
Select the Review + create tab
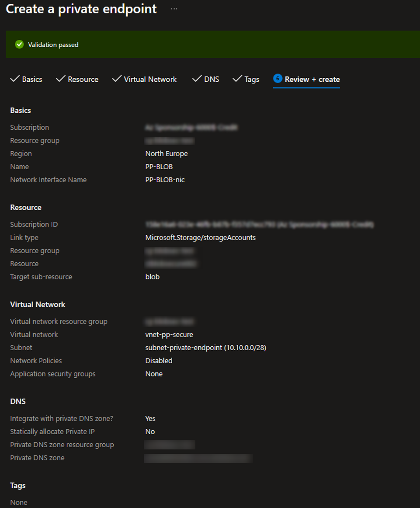click(x=312, y=80)
